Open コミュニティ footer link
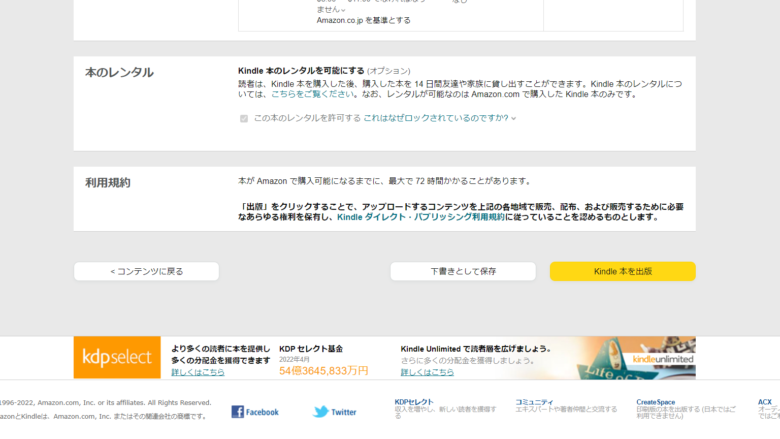Viewport: 780px width, 439px height. pyautogui.click(x=534, y=402)
